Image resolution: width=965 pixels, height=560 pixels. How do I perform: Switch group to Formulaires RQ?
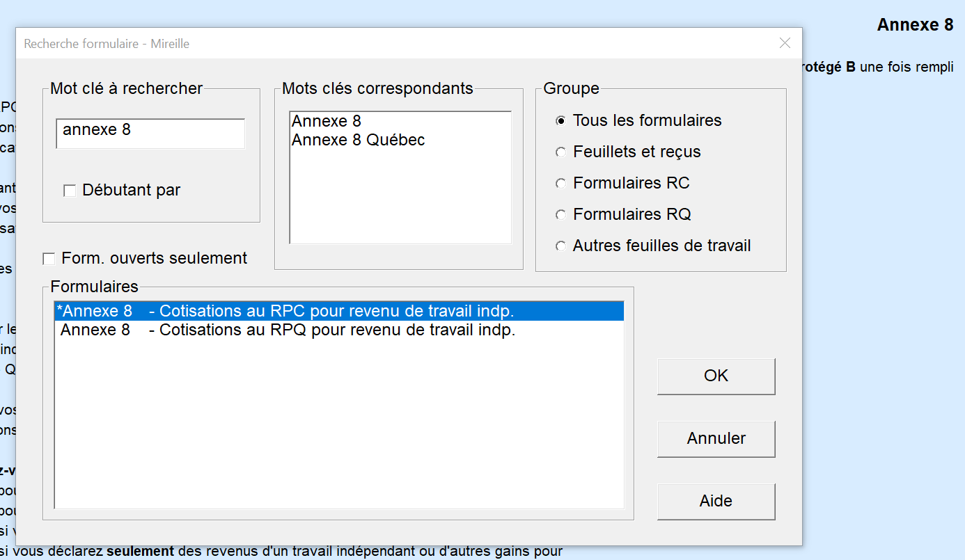pos(560,215)
